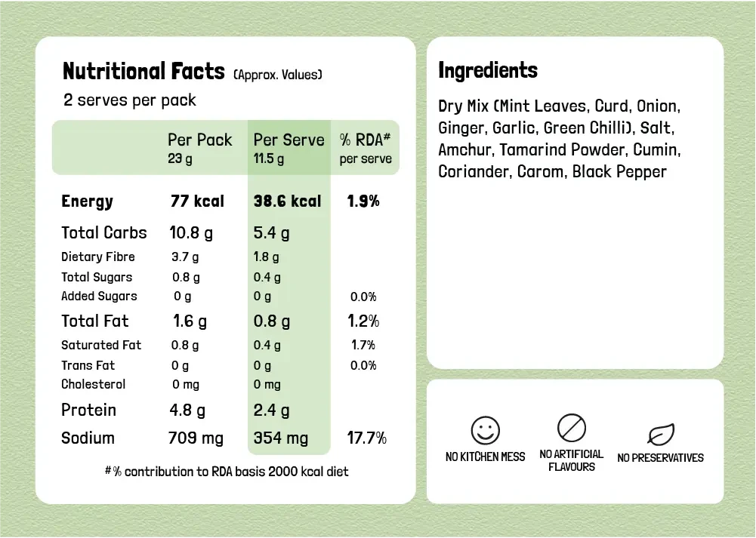756x538 pixels.
Task: Click the No Artificial Flavours prohibition icon
Action: click(x=572, y=428)
